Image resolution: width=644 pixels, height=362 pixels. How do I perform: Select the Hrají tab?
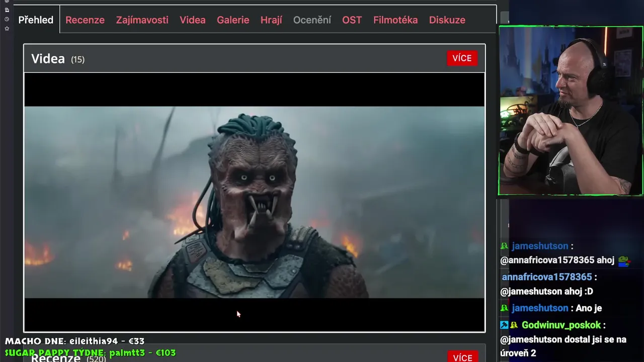(271, 20)
